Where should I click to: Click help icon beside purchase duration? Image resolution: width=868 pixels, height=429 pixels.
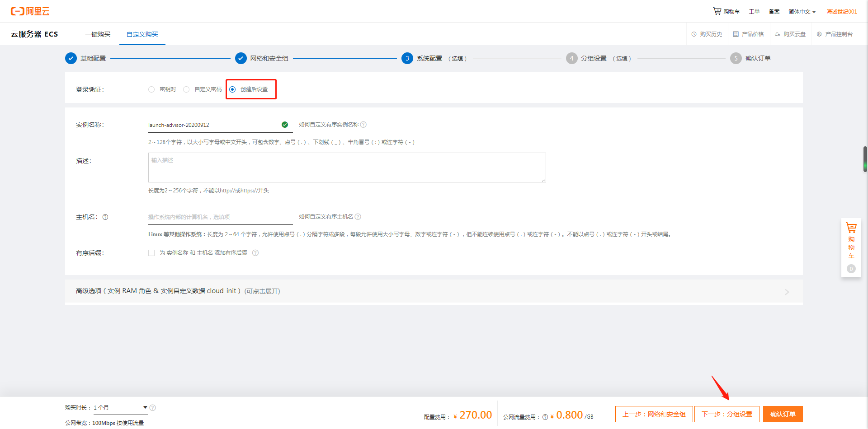[x=153, y=408]
